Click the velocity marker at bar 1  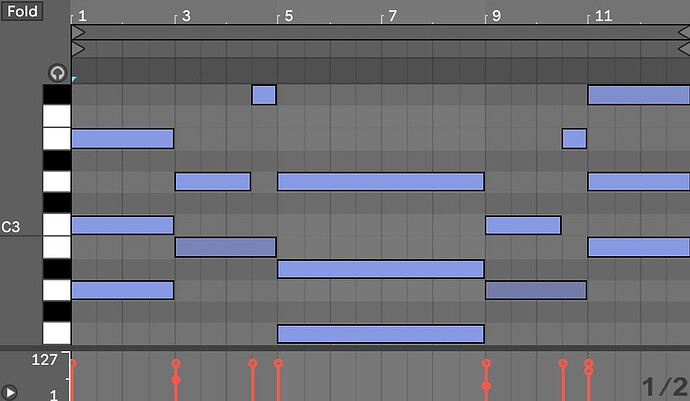72,363
